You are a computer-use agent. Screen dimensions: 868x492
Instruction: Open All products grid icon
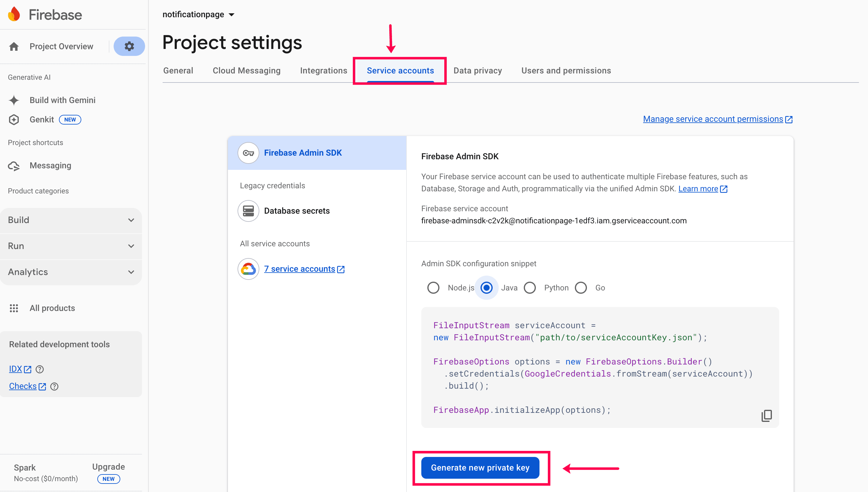[x=14, y=308]
